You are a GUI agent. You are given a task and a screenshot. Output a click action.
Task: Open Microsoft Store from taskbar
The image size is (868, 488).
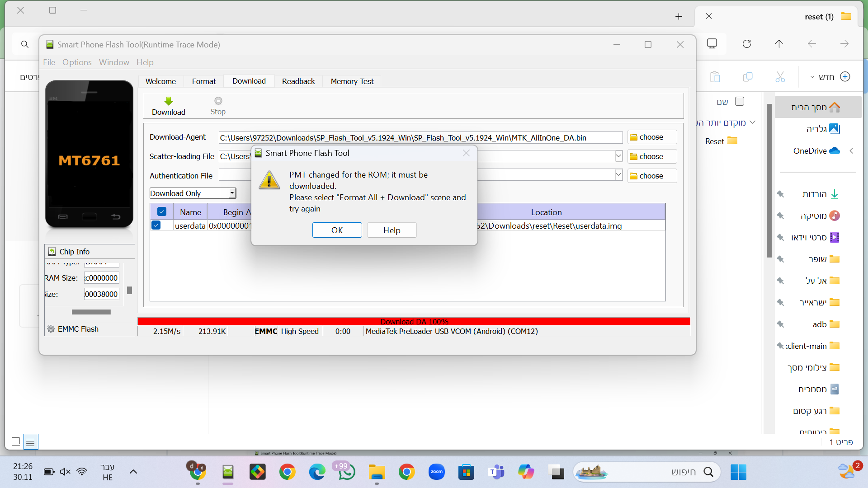(x=466, y=472)
